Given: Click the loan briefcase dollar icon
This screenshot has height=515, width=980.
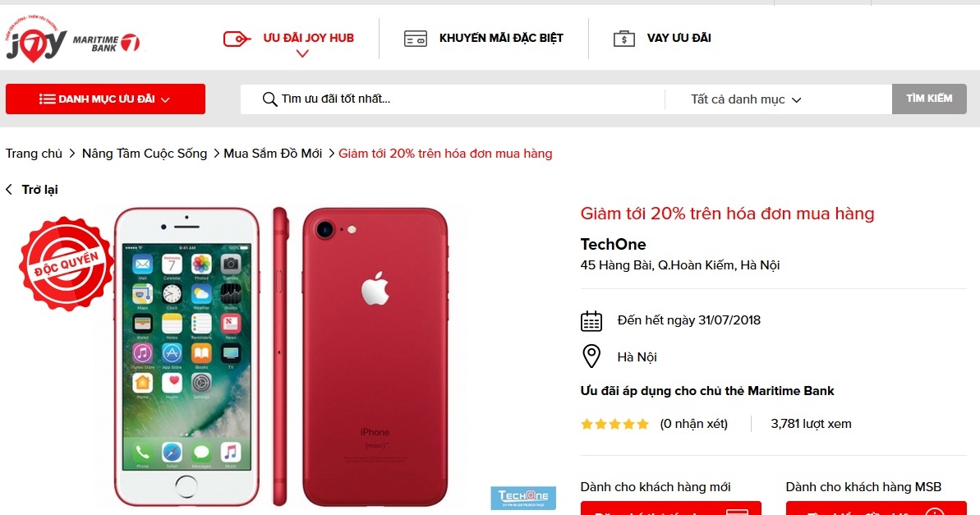Looking at the screenshot, I should pos(623,39).
